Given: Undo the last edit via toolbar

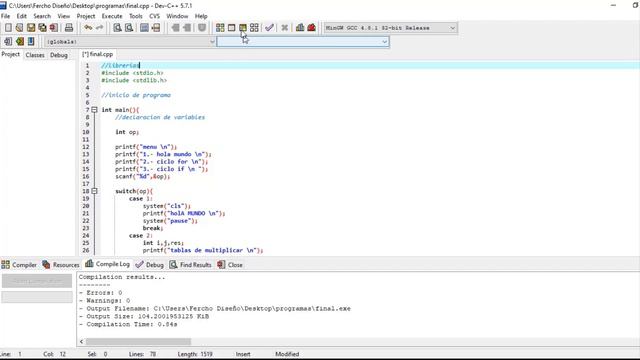Looking at the screenshot, I should [x=88, y=28].
